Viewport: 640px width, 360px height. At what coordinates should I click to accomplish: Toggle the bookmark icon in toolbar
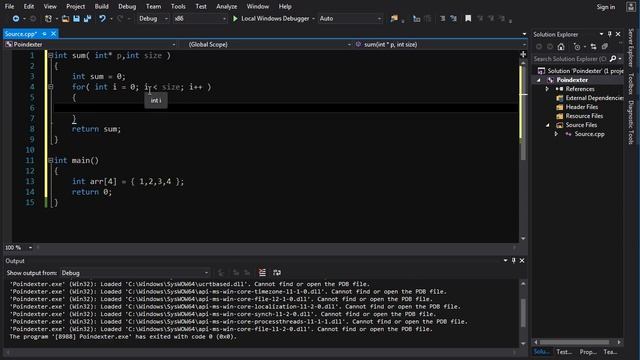[468, 19]
